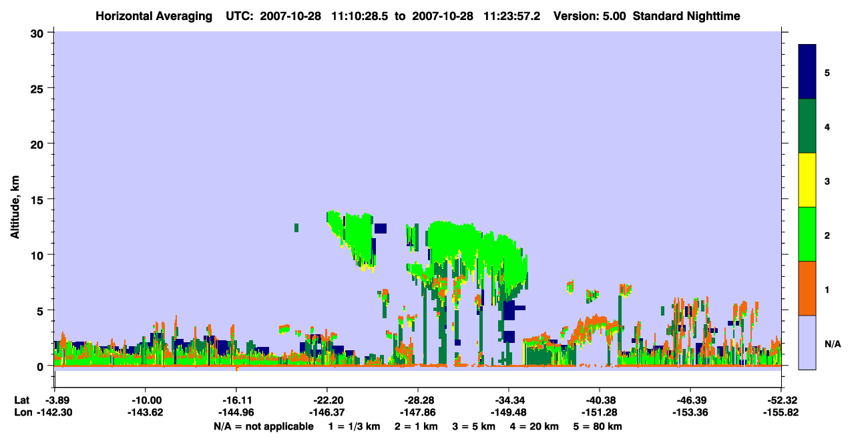868x445 pixels.
Task: Click the dark green colorbar segment labeled 4
Action: click(807, 126)
